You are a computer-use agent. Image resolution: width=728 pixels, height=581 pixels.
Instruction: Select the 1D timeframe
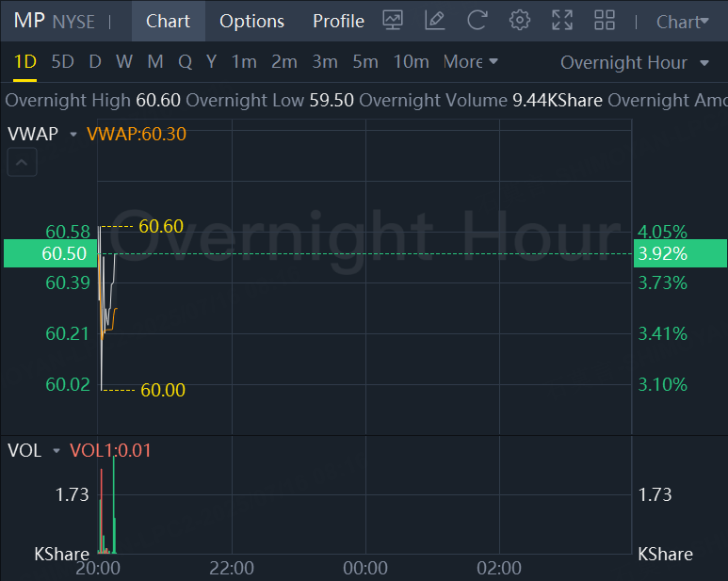[24, 62]
